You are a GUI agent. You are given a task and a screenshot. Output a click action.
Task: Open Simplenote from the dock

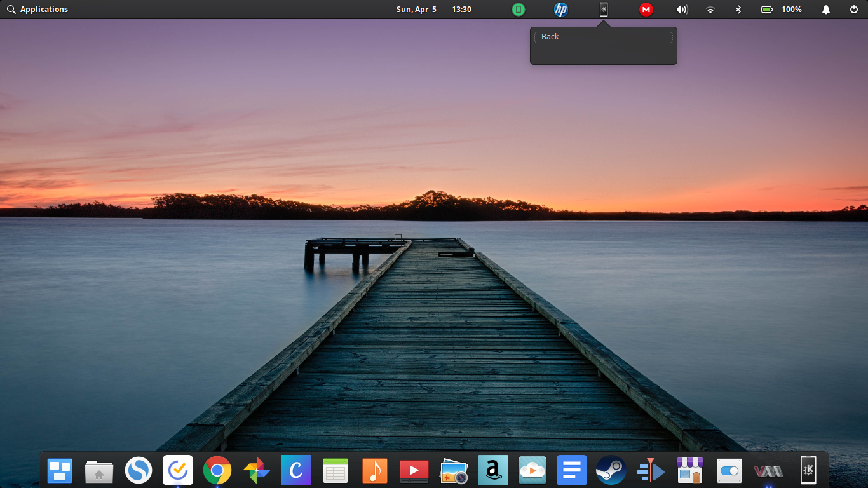tap(139, 471)
